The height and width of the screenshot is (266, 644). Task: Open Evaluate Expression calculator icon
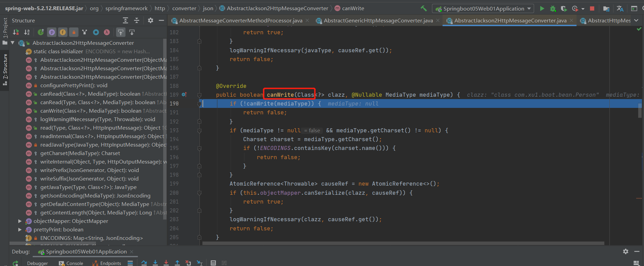coord(213,263)
